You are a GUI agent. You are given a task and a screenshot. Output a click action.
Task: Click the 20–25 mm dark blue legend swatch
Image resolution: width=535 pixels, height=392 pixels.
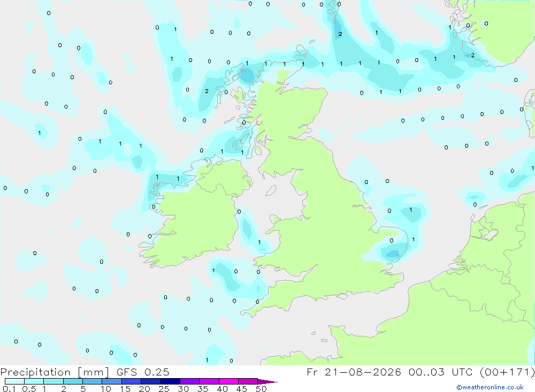[150, 381]
